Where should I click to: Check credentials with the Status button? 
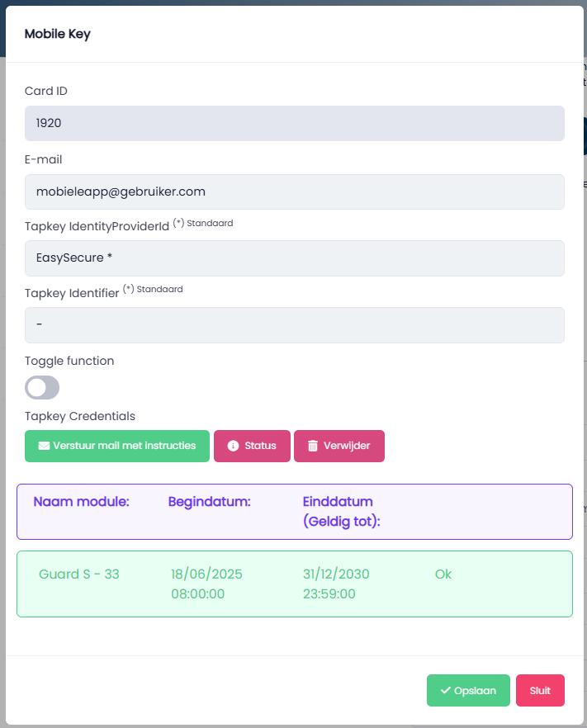[252, 446]
